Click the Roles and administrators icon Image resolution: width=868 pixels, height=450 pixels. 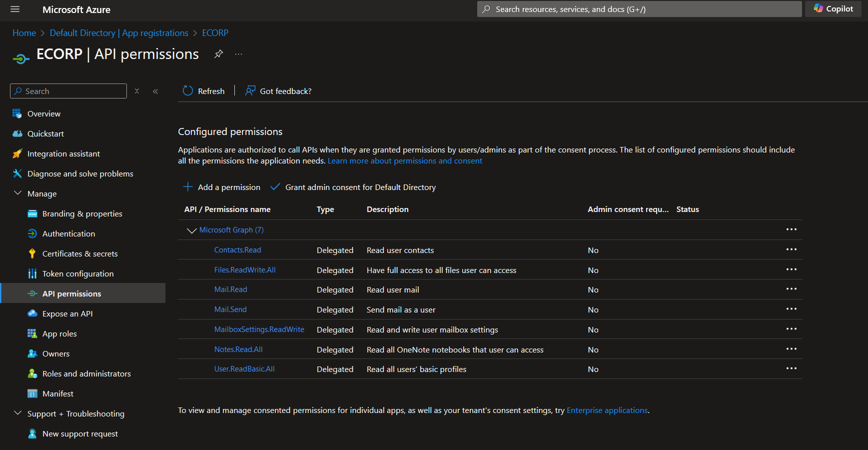pos(32,373)
